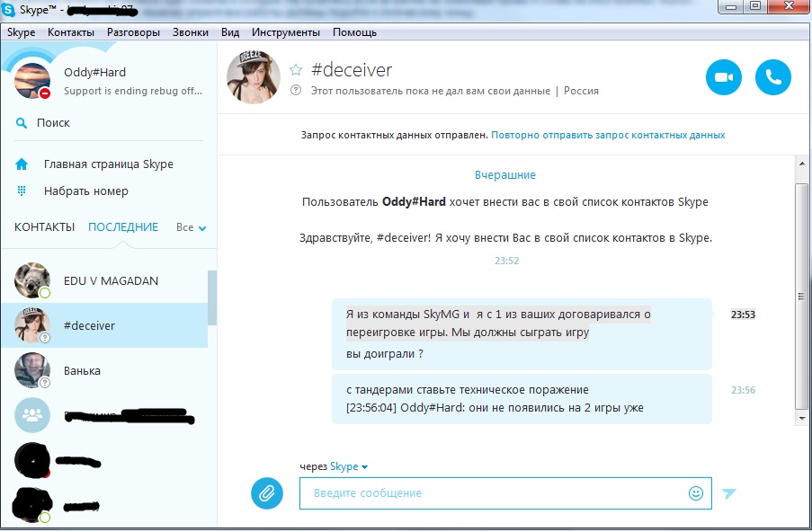Click the search magnifier icon
Screen dimensions: 812x532
(x=22, y=123)
